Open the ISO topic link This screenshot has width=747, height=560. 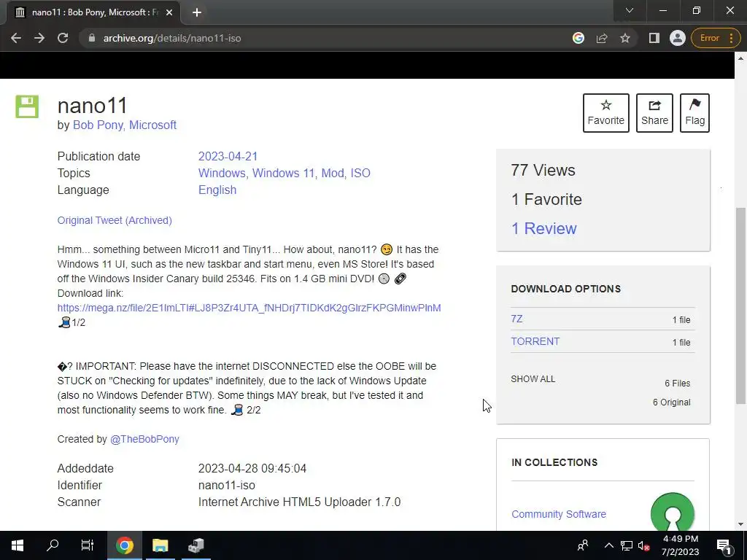click(360, 173)
